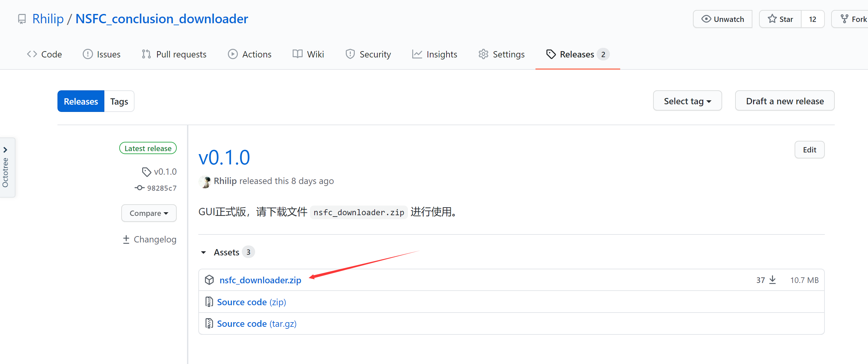Viewport: 868px width, 364px height.
Task: Click the 10.7 MB file size text
Action: pos(804,280)
